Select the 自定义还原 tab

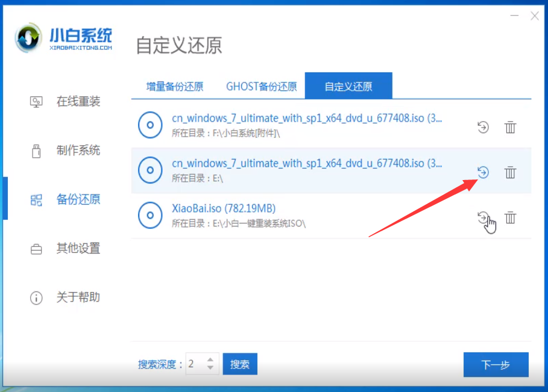click(x=348, y=86)
